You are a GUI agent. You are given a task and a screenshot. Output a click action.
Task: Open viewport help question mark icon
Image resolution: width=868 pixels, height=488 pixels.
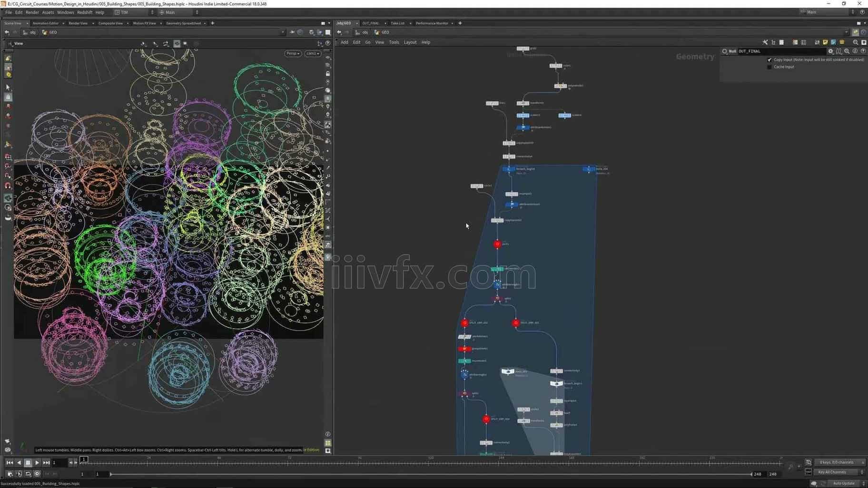328,43
